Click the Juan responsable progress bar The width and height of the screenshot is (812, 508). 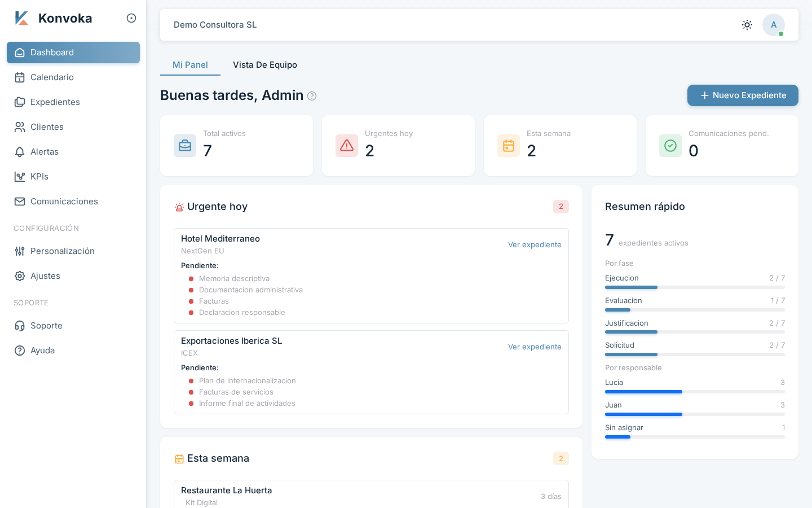[x=695, y=414]
